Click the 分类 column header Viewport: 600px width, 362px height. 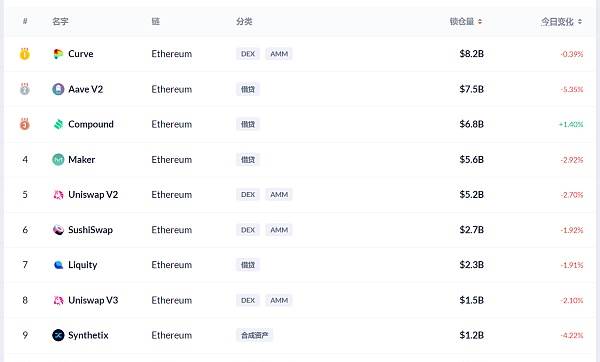[244, 21]
